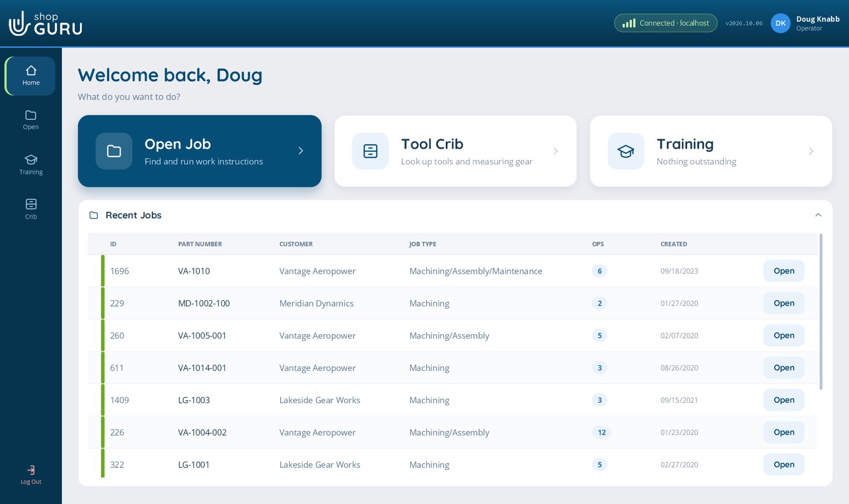
Task: Click the Tool Crib card icon
Action: point(370,151)
